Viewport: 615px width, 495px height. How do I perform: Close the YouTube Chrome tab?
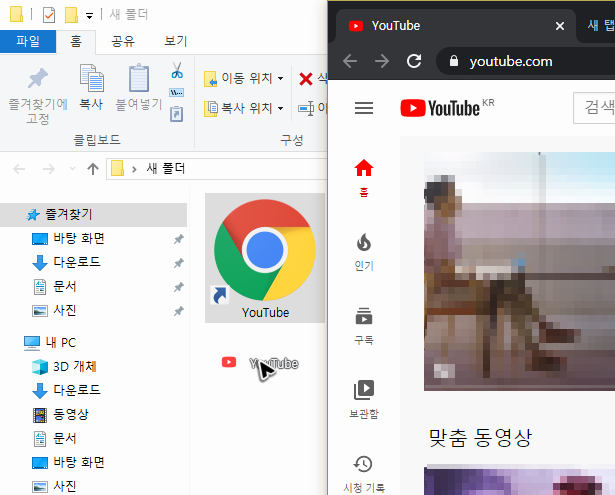pos(560,26)
